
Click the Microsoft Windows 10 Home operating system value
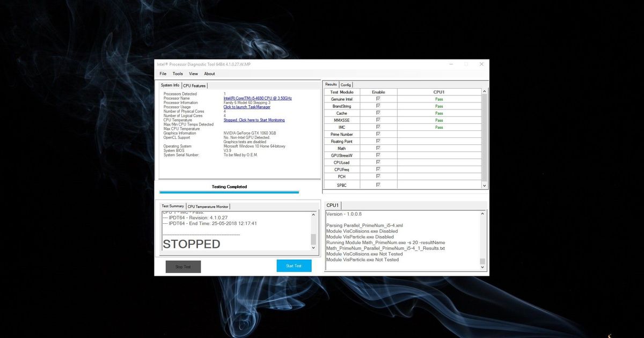[255, 146]
